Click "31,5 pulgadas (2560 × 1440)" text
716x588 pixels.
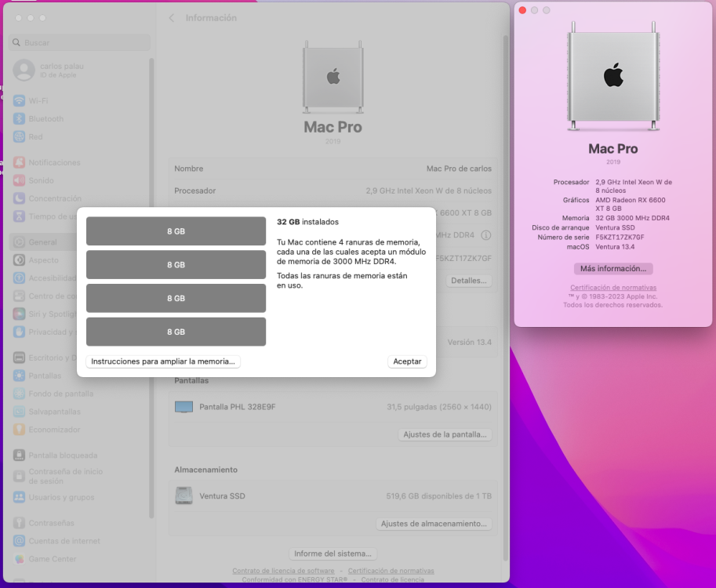(x=439, y=407)
